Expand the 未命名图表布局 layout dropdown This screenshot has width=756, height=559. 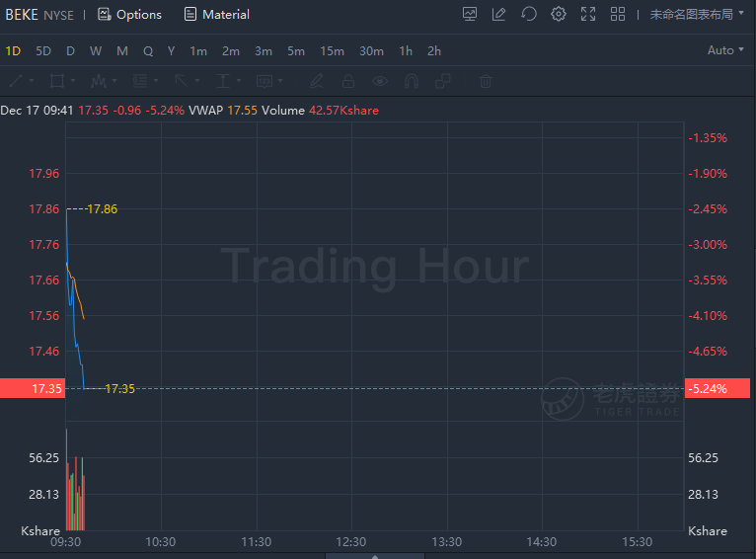[697, 14]
